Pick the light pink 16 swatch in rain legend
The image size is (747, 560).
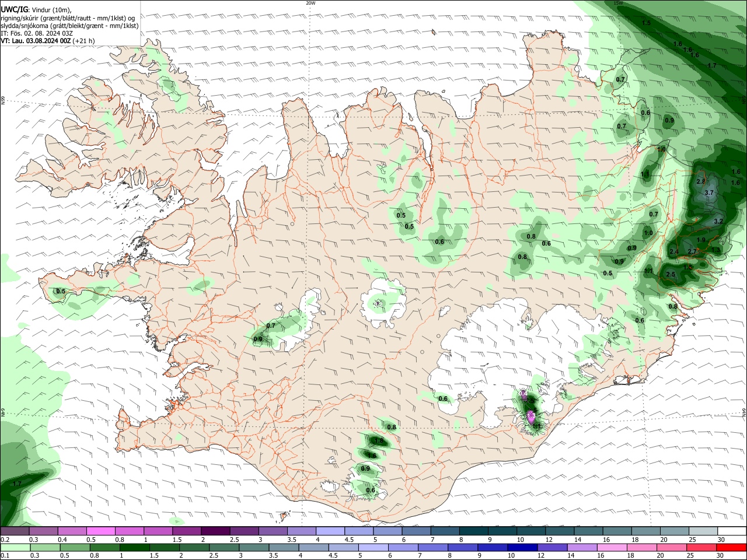(x=612, y=547)
